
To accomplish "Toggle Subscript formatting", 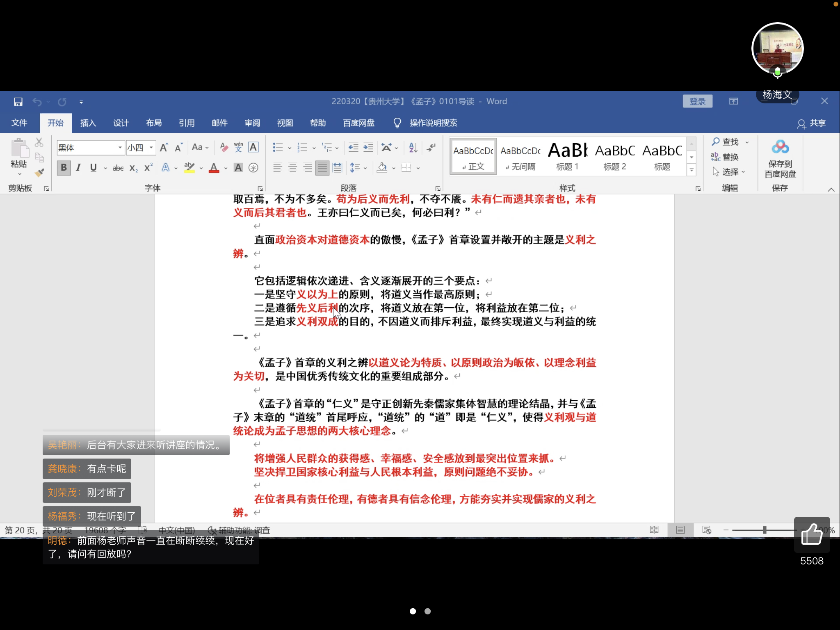I will pos(134,168).
